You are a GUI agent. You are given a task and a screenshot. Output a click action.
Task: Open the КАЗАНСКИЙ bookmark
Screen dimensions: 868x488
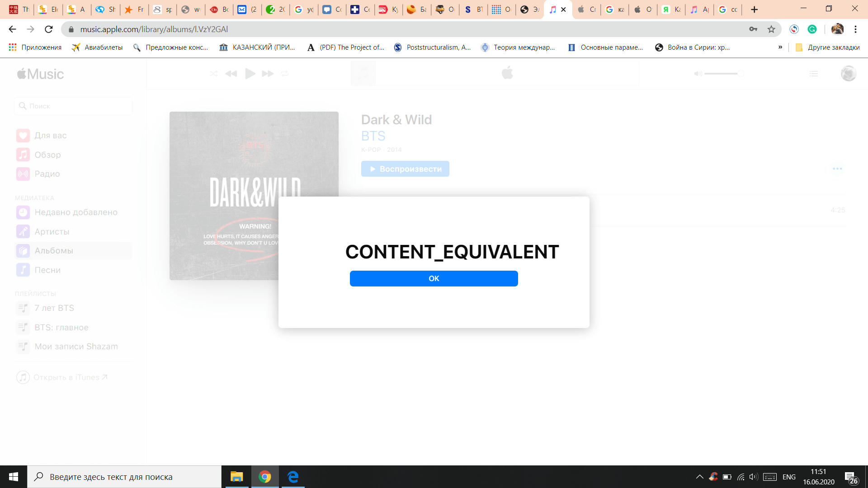(257, 47)
